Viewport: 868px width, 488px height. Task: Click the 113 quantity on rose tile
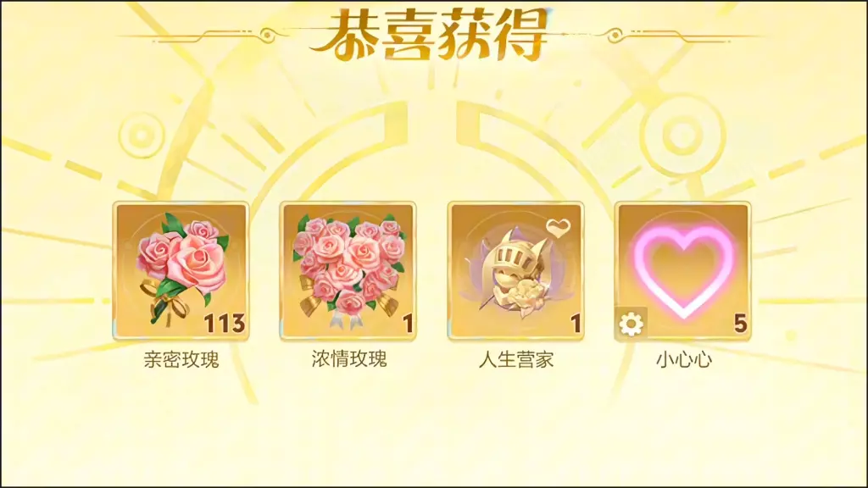[224, 324]
